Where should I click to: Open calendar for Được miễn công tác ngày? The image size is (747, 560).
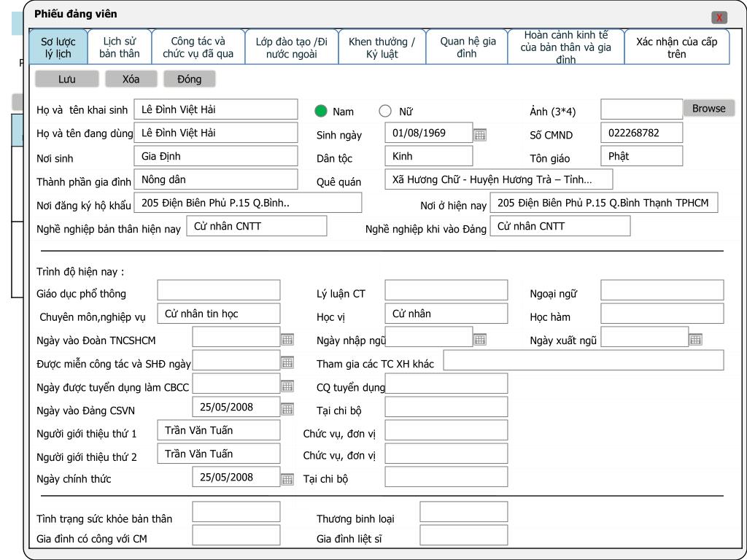(287, 363)
